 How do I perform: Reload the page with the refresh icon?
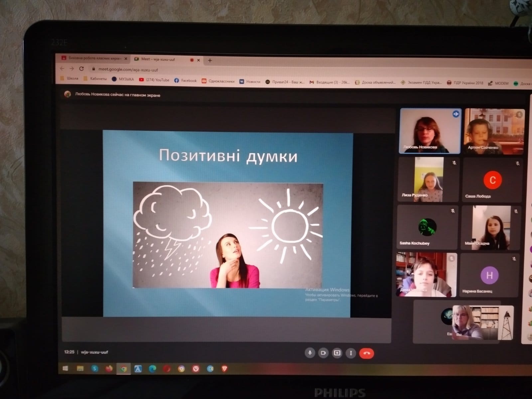pyautogui.click(x=81, y=68)
